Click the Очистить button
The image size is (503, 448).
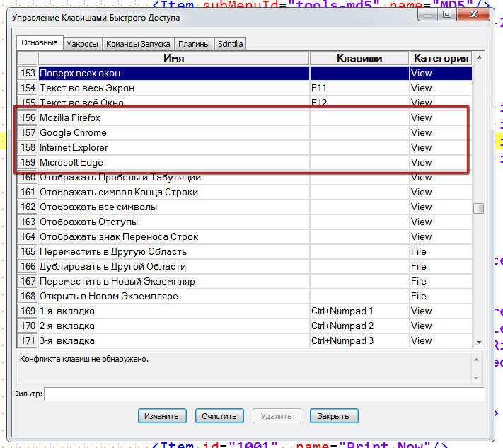(219, 416)
